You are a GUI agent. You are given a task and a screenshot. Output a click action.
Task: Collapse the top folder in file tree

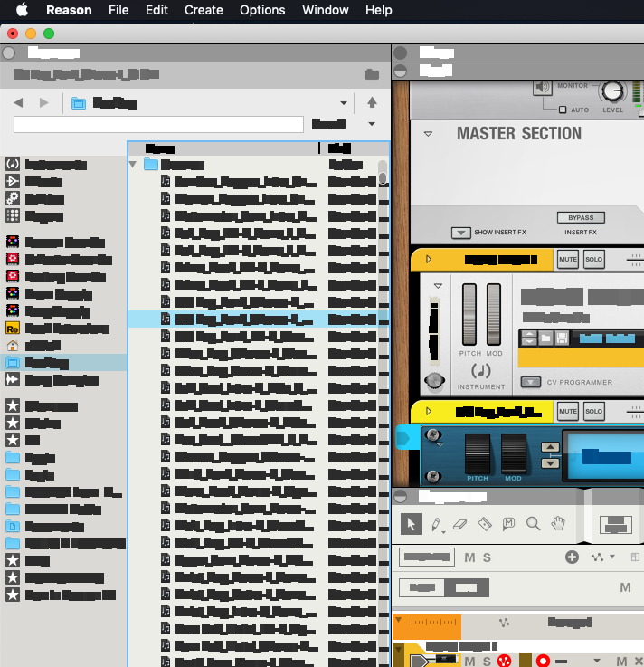(x=133, y=164)
